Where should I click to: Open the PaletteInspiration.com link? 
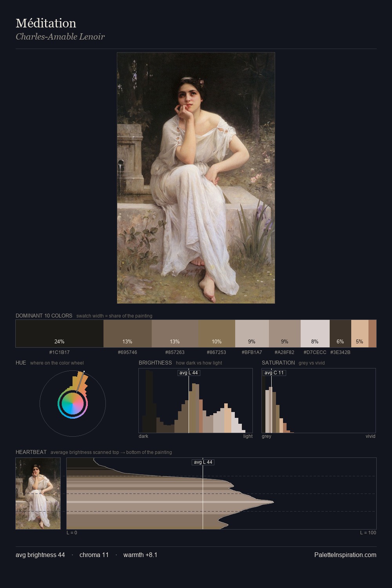click(345, 555)
